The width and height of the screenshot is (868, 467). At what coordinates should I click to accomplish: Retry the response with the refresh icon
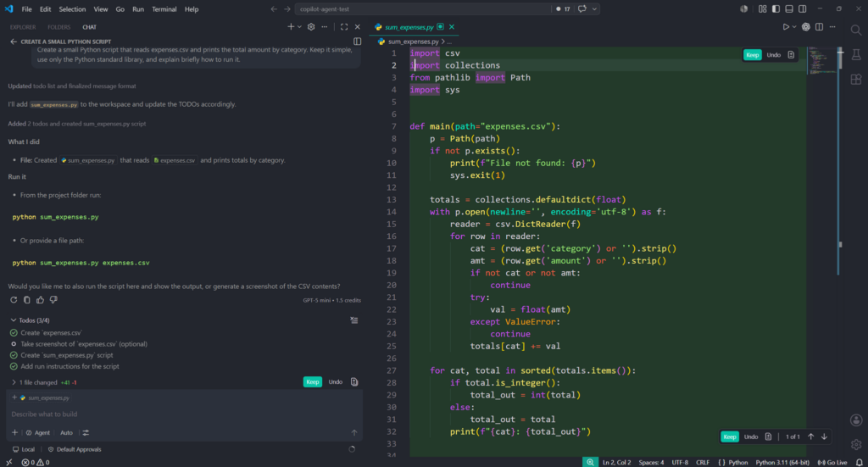click(14, 300)
